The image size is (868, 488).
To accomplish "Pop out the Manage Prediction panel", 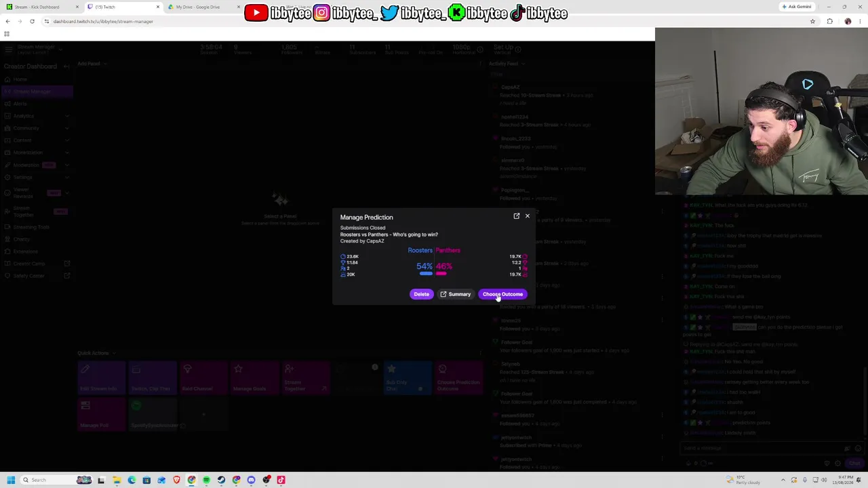I will click(516, 216).
